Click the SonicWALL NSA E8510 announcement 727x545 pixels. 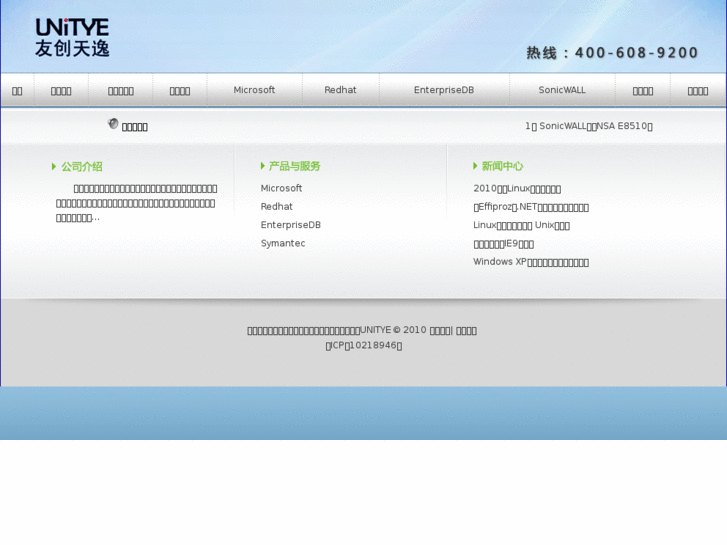(589, 126)
